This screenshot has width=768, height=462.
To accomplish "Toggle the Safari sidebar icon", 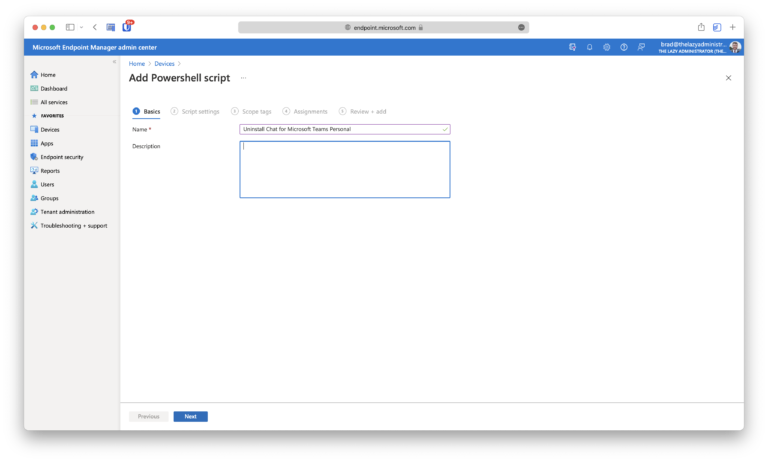I will pos(70,27).
